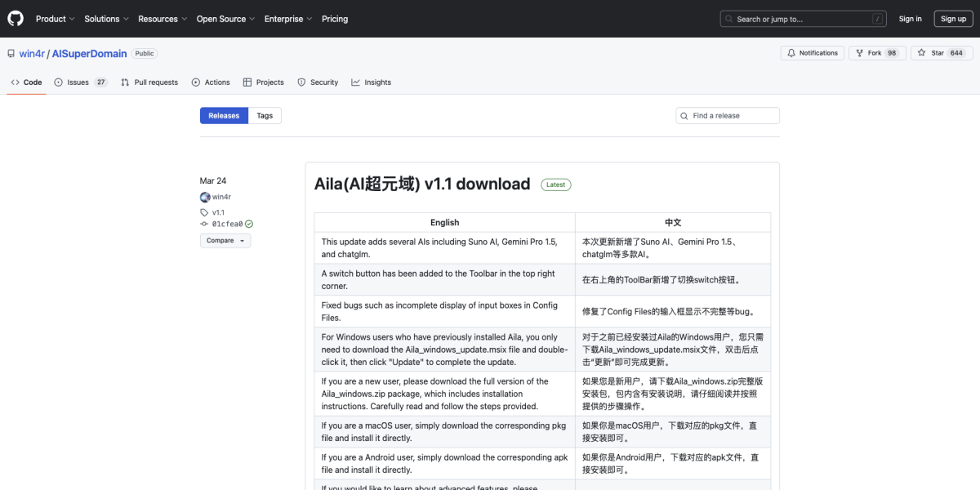Image resolution: width=980 pixels, height=490 pixels.
Task: Click the GitHub octocat logo
Action: pyautogui.click(x=15, y=18)
